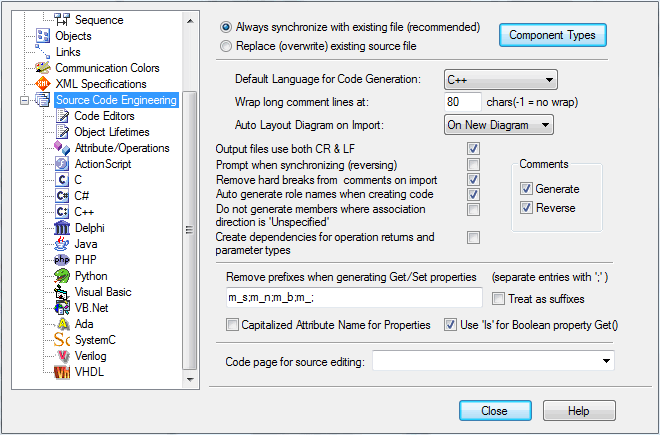Open Auto Layout Diagram on Import dropdown
Image resolution: width=660 pixels, height=435 pixels.
point(498,125)
